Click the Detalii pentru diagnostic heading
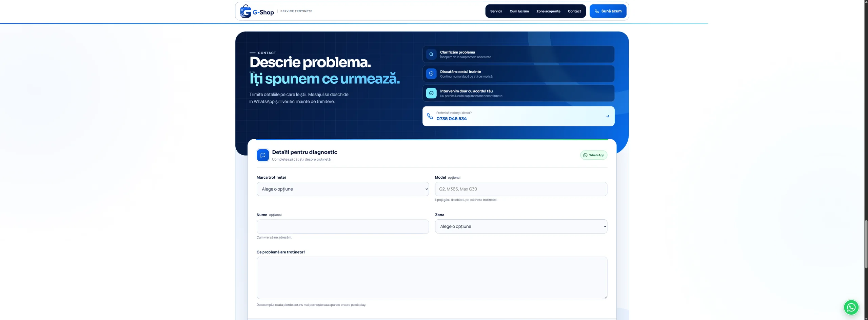Viewport: 868px width, 320px height. [x=304, y=152]
